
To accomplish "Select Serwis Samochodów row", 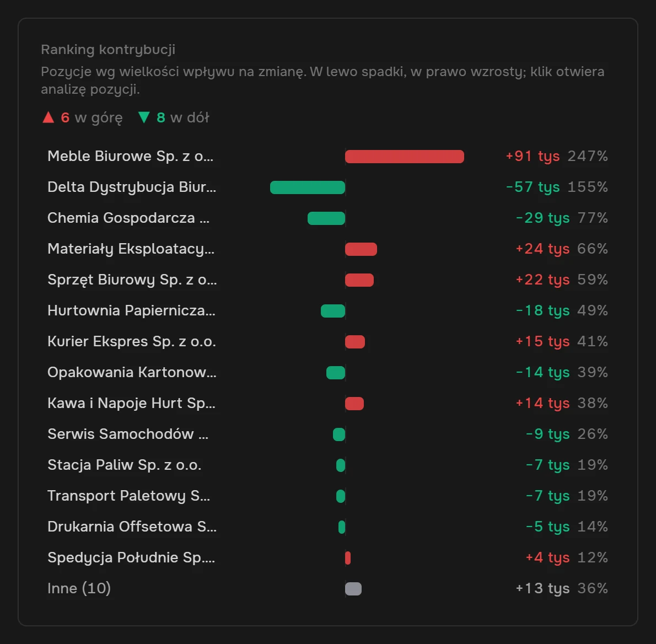I will [327, 434].
